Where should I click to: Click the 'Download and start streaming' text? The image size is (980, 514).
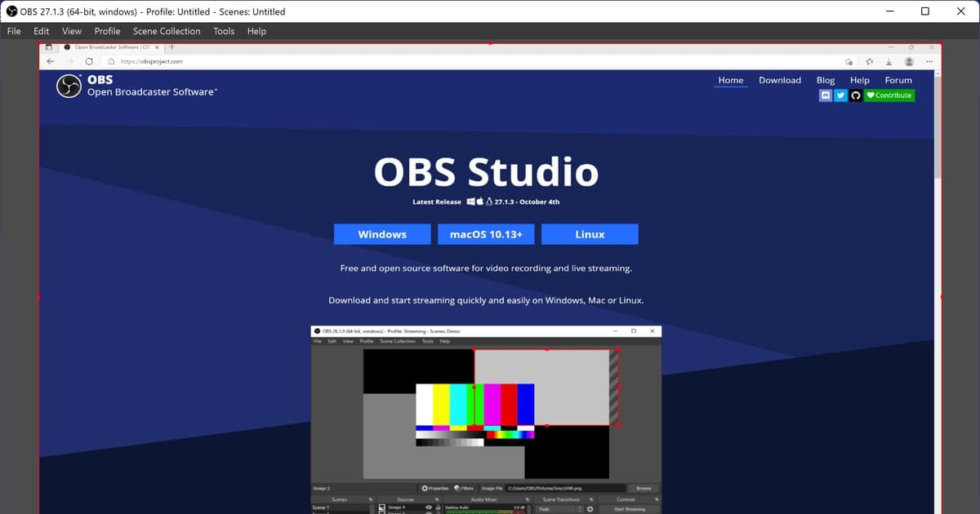(486, 300)
